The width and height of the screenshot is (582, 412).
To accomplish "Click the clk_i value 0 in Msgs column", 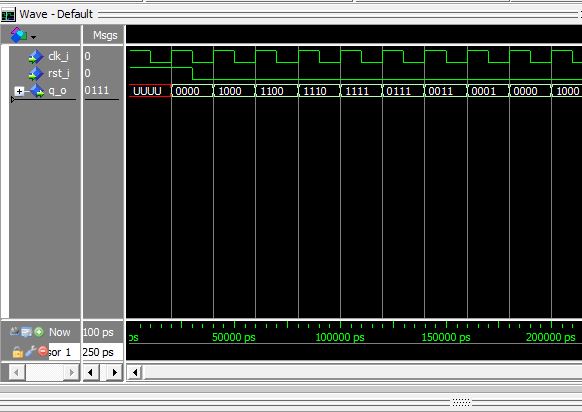I will pos(87,56).
